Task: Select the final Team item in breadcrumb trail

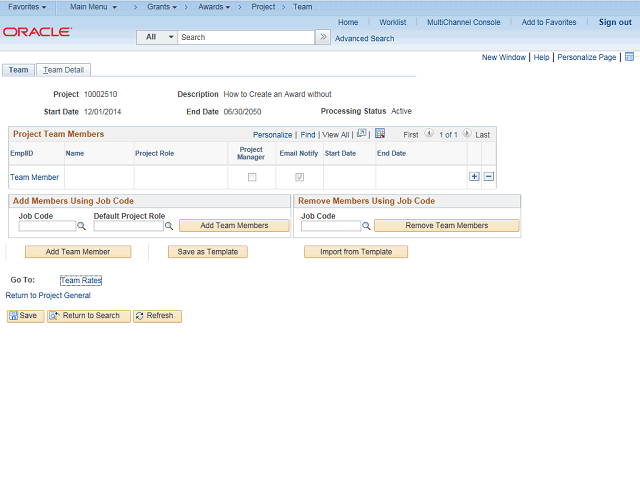Action: tap(302, 7)
